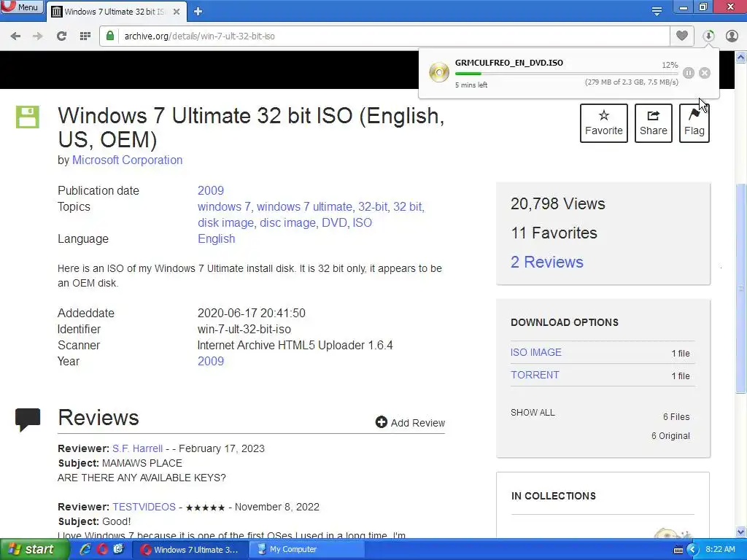Download the TORRENT file

tap(535, 375)
